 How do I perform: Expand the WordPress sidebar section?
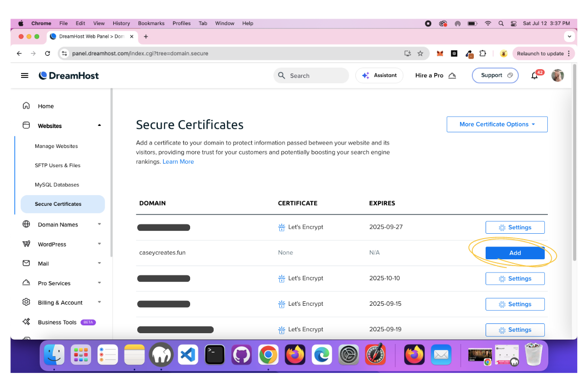(x=99, y=244)
